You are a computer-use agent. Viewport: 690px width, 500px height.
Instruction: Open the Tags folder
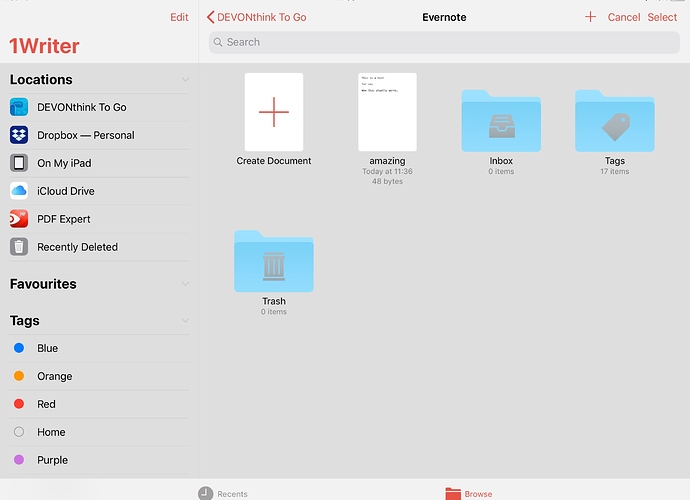point(614,122)
